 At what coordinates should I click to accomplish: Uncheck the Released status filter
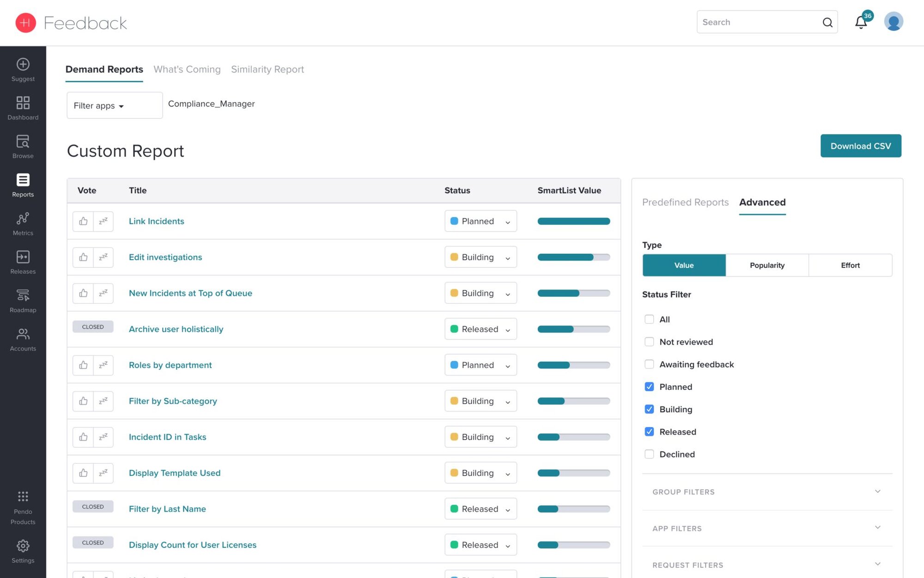coord(649,432)
